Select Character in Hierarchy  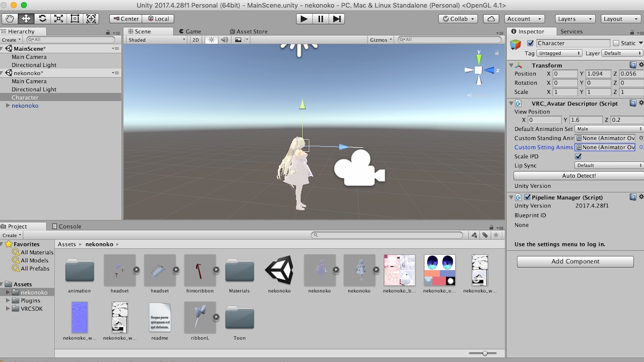[61, 98]
